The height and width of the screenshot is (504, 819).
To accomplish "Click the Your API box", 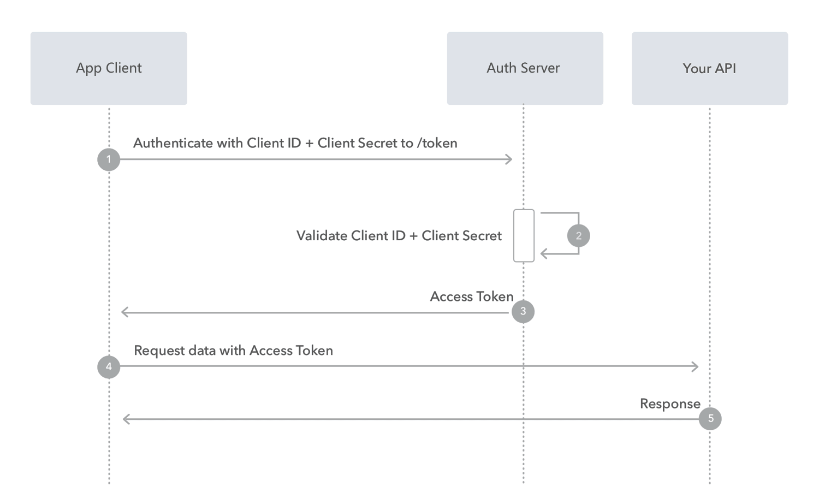I will tap(710, 68).
